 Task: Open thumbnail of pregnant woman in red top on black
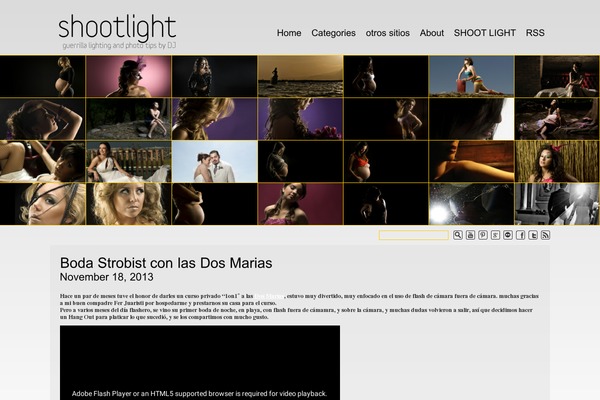pyautogui.click(x=386, y=162)
